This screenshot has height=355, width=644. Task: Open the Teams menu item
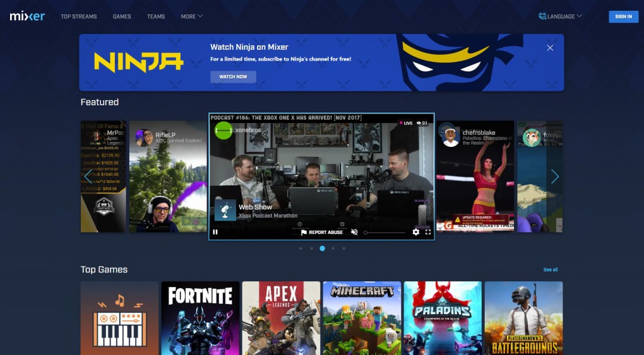tap(156, 16)
